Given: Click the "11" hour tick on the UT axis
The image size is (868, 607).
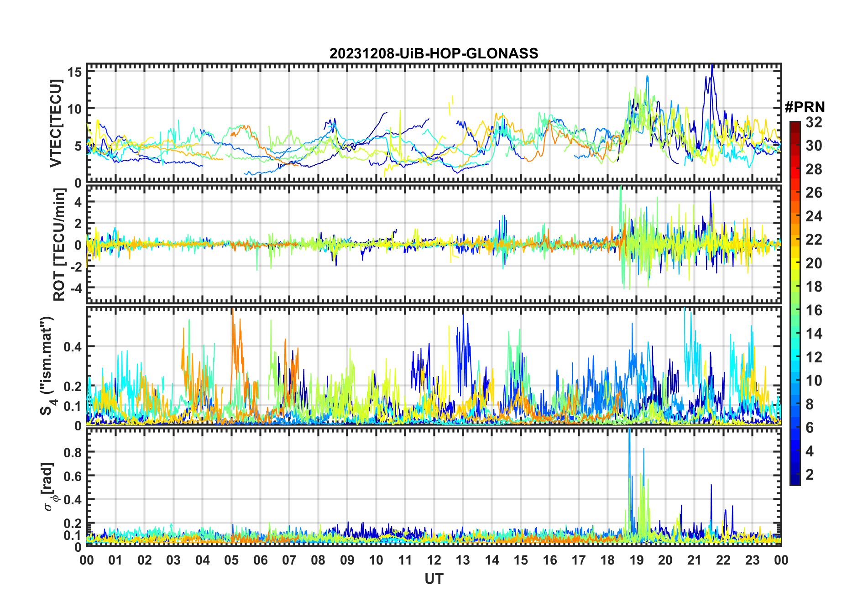Looking at the screenshot, I should (405, 560).
